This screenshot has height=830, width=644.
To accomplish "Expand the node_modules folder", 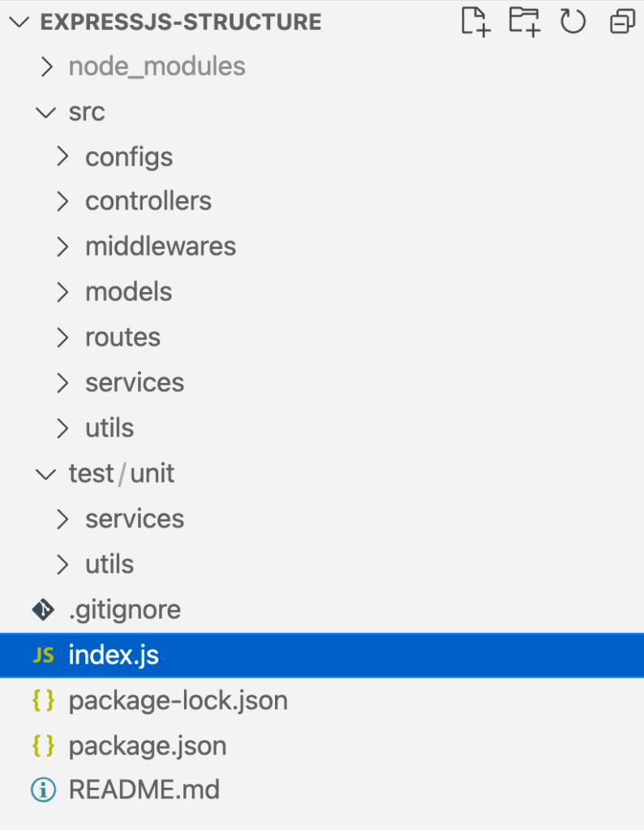I will [157, 66].
